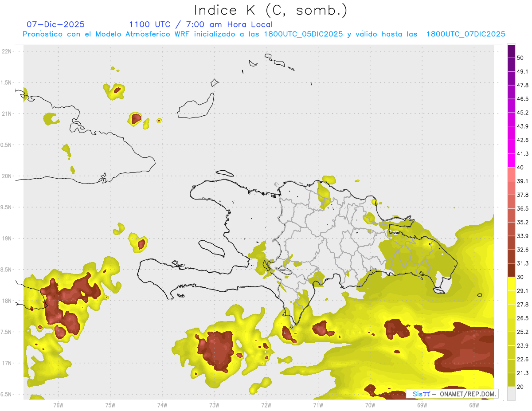Click the 'SisTT - ONAMET/REP.DOM.' credit box
Image resolution: width=532 pixels, height=411 pixels.
(452, 394)
